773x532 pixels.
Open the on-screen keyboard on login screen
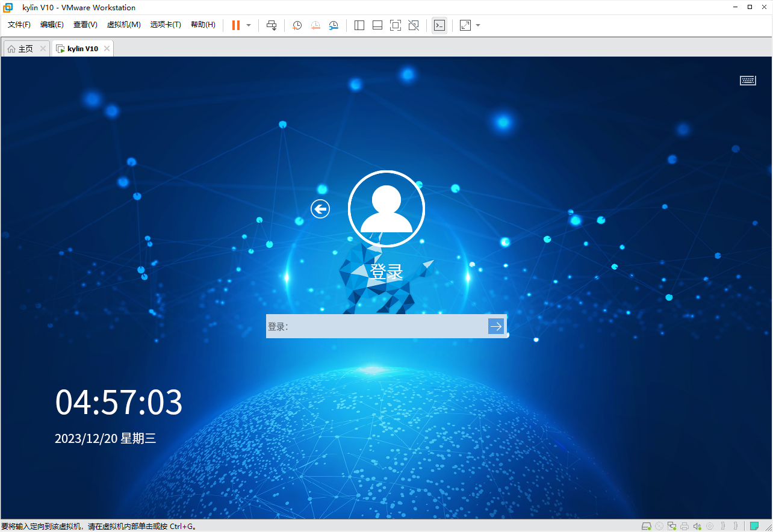coord(748,81)
